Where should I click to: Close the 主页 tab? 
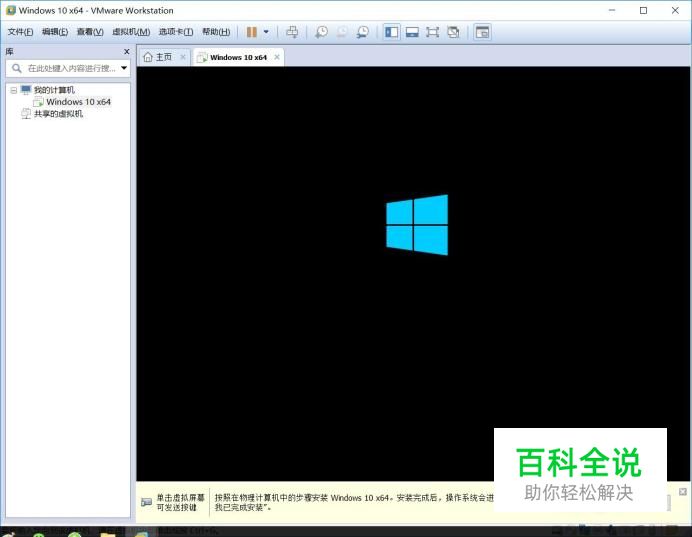[183, 57]
